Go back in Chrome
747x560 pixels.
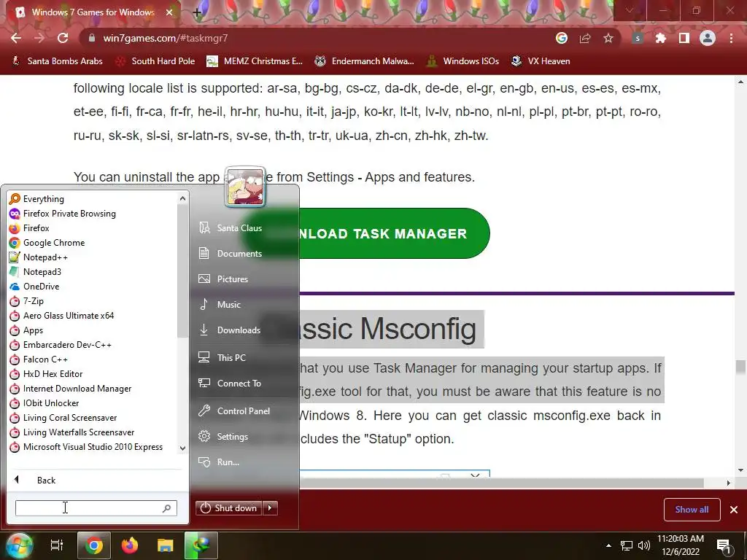[16, 38]
